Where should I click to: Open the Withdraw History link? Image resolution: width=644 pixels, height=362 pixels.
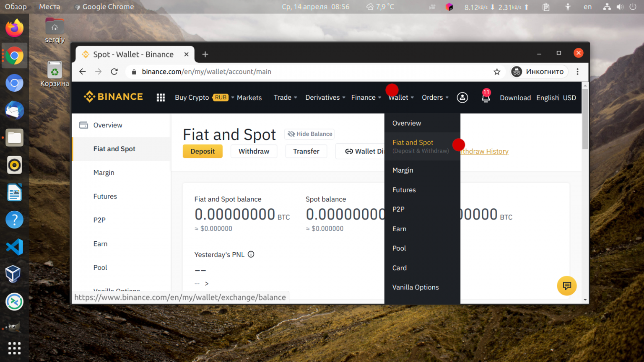click(484, 151)
